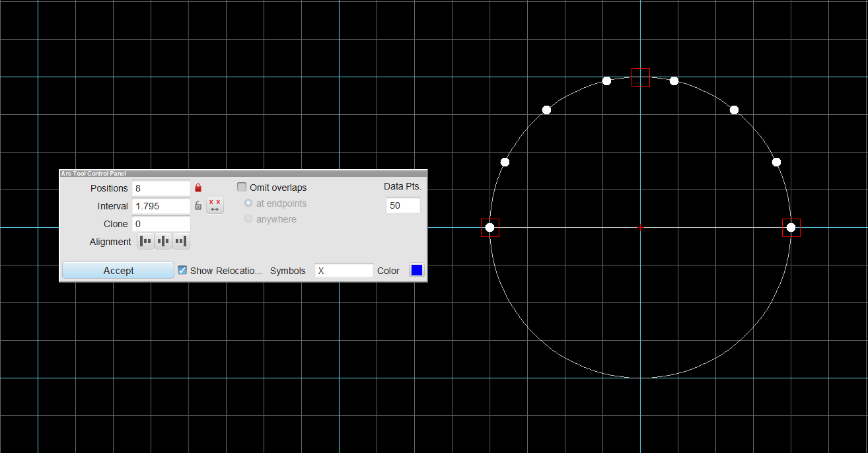Select the right alignment icon
Image resolution: width=868 pixels, height=453 pixels.
(180, 241)
